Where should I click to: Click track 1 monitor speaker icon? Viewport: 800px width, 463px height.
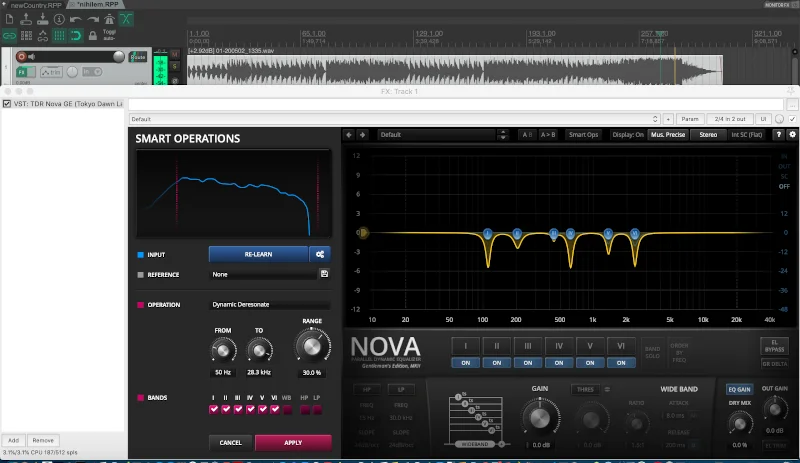(32, 57)
